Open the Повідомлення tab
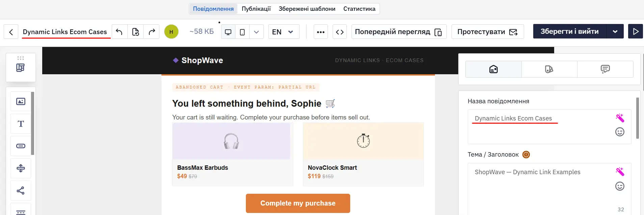This screenshot has width=644, height=215. point(213,9)
